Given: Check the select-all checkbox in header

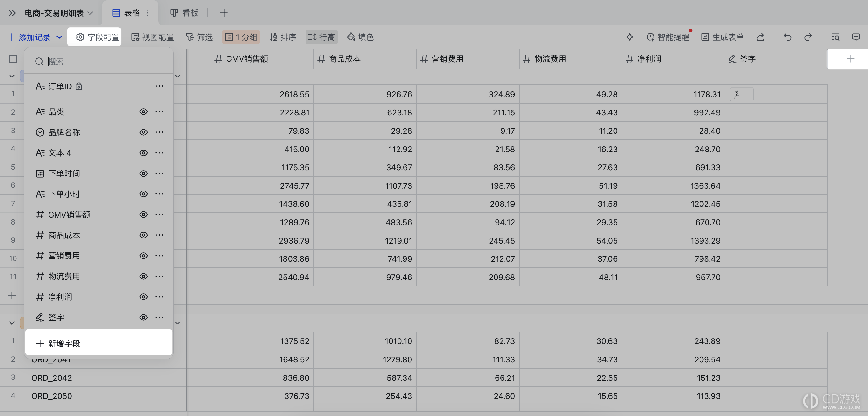Looking at the screenshot, I should pyautogui.click(x=13, y=59).
